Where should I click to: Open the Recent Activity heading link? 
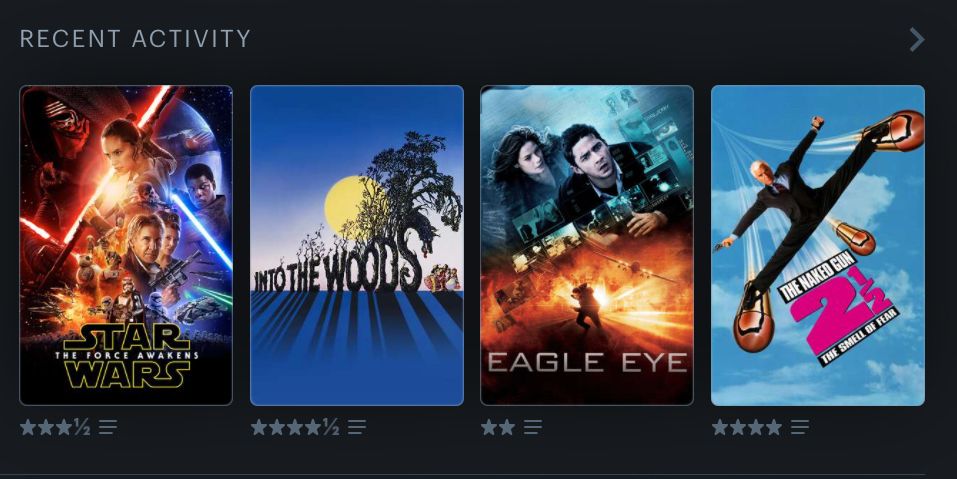tap(135, 39)
